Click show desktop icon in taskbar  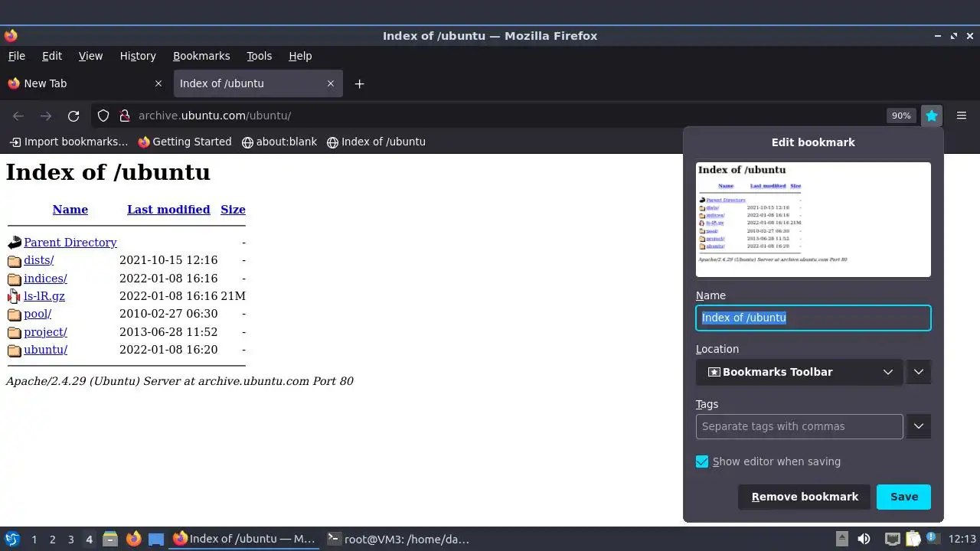156,539
